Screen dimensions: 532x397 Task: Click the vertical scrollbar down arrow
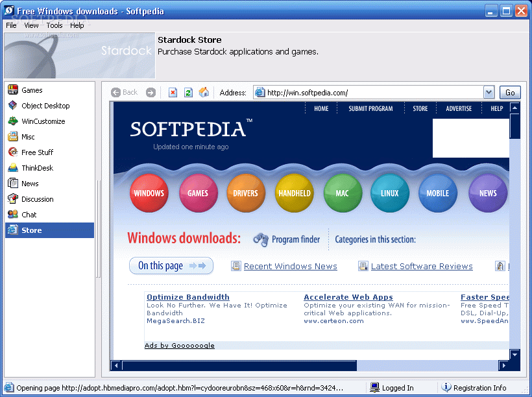coord(514,354)
